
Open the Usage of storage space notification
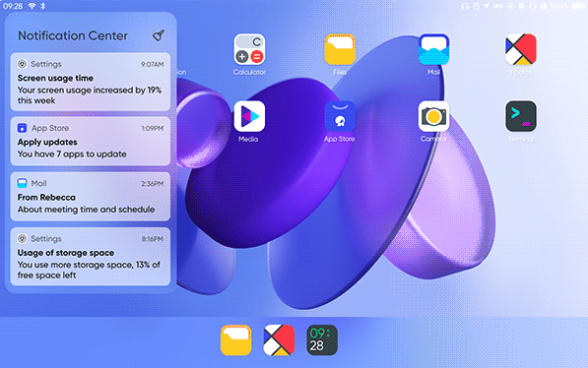pos(90,257)
